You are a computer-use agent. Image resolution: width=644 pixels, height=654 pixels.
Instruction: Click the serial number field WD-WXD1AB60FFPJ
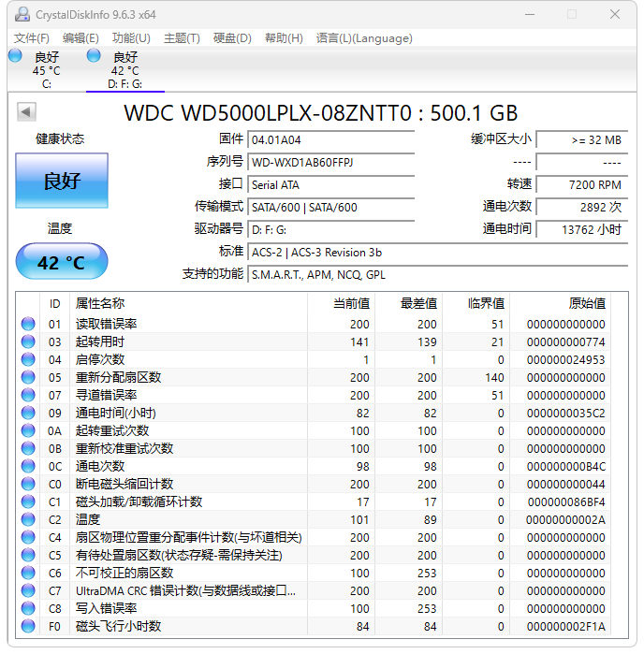click(331, 162)
